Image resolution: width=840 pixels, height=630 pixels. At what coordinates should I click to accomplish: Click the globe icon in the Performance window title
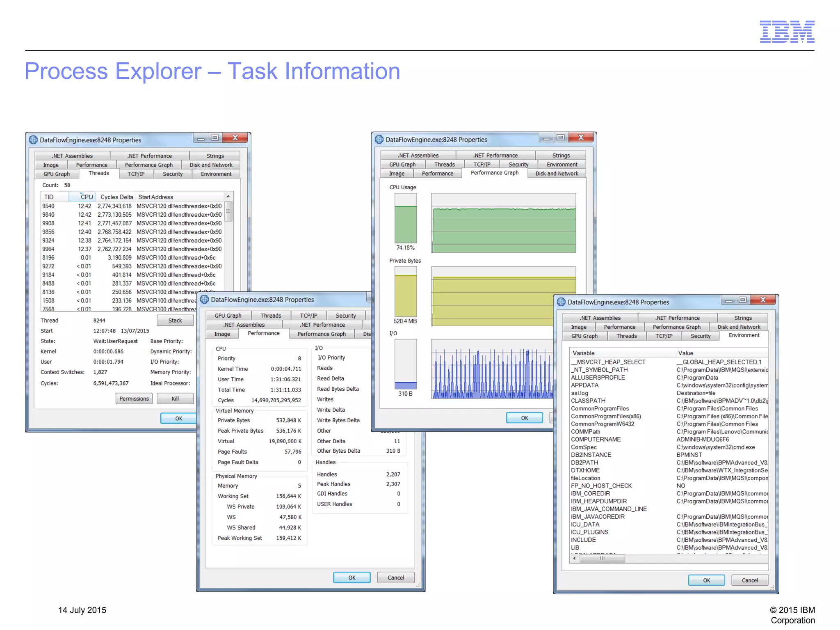pyautogui.click(x=204, y=300)
